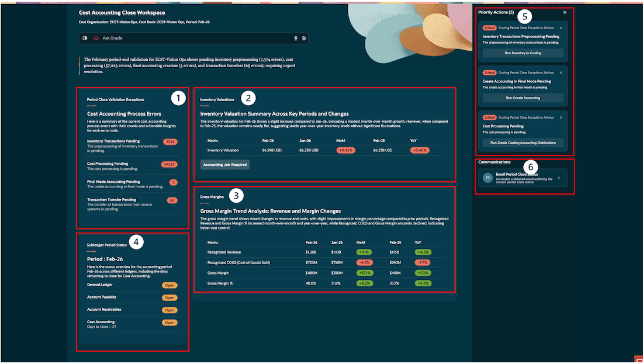Click the Communications section heading
Viewport: 643px width, 364px height.
pos(494,162)
